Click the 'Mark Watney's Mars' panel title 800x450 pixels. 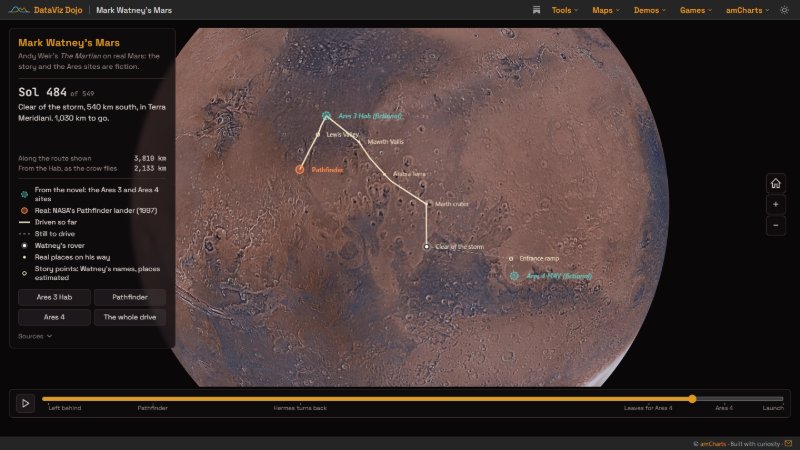pos(69,43)
